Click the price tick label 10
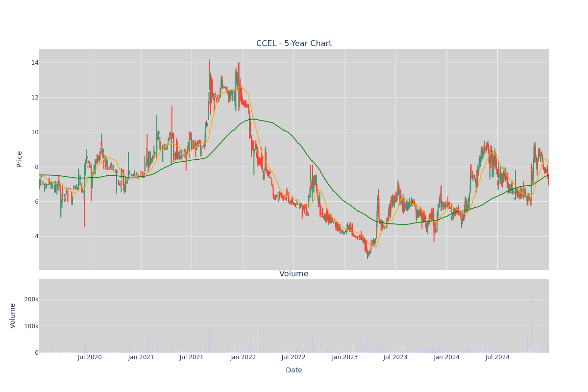588x392 pixels. (x=35, y=132)
